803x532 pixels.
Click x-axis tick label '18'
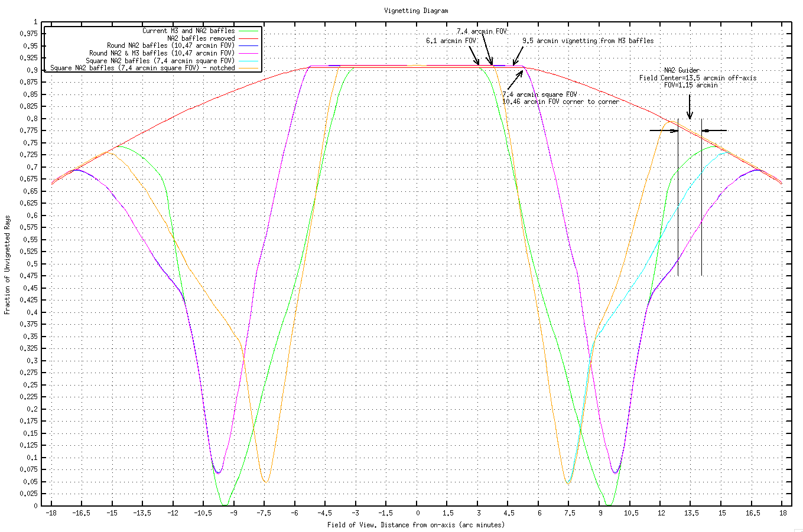(782, 514)
